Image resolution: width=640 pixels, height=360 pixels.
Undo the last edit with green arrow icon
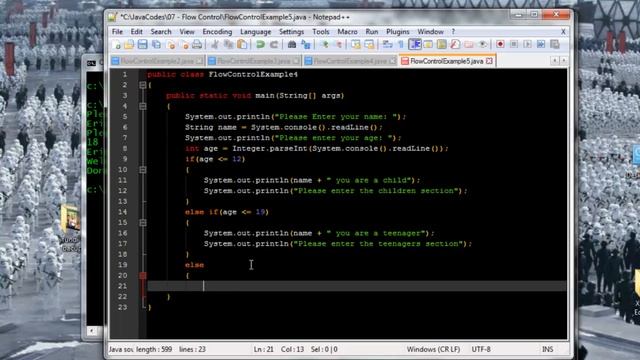260,44
